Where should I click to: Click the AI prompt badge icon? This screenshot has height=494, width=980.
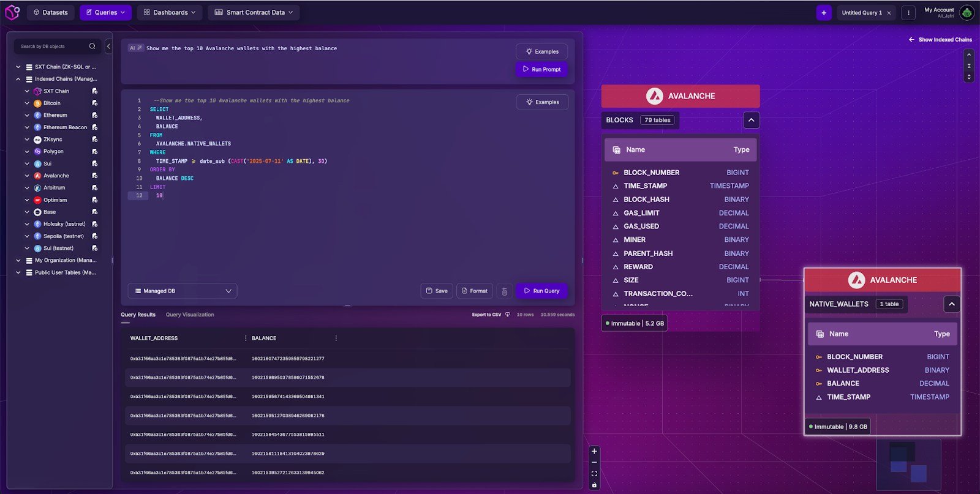pyautogui.click(x=135, y=48)
